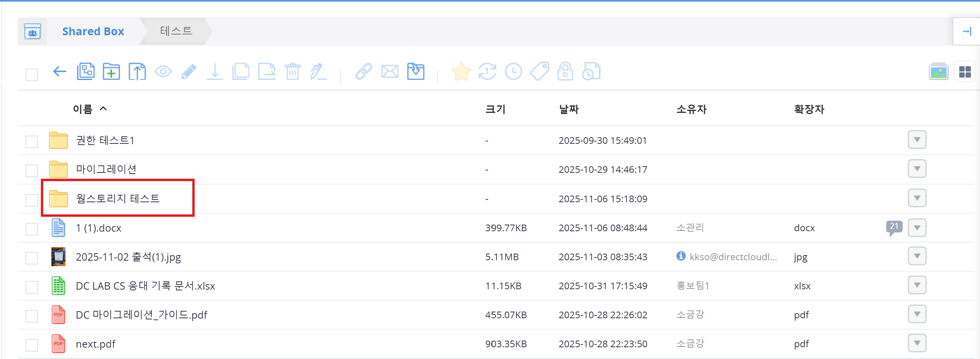The height and width of the screenshot is (359, 980).
Task: Click the star favorites icon
Action: [461, 72]
